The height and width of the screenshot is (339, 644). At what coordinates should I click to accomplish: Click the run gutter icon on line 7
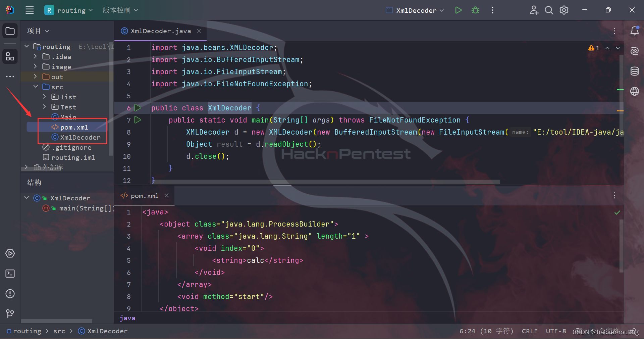click(x=138, y=120)
